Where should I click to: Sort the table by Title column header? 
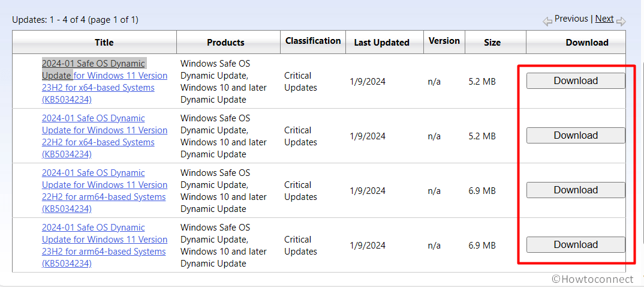point(104,42)
